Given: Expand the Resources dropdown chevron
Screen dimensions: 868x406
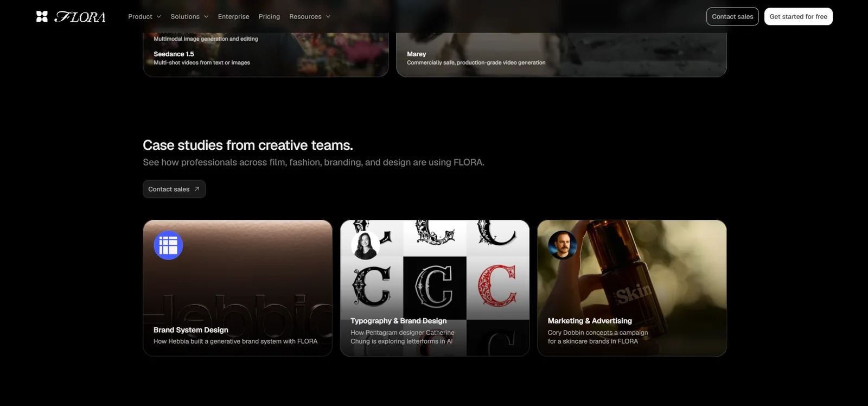Looking at the screenshot, I should 328,17.
